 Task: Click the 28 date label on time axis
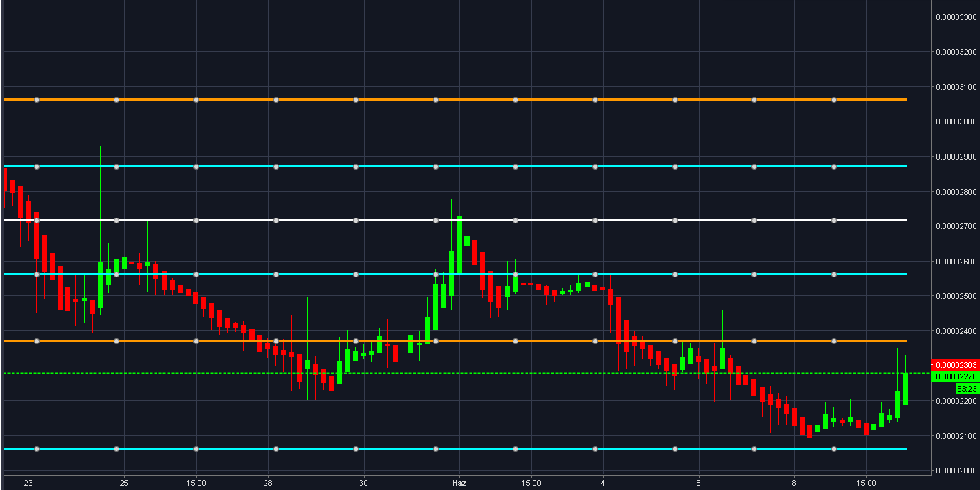tap(267, 483)
